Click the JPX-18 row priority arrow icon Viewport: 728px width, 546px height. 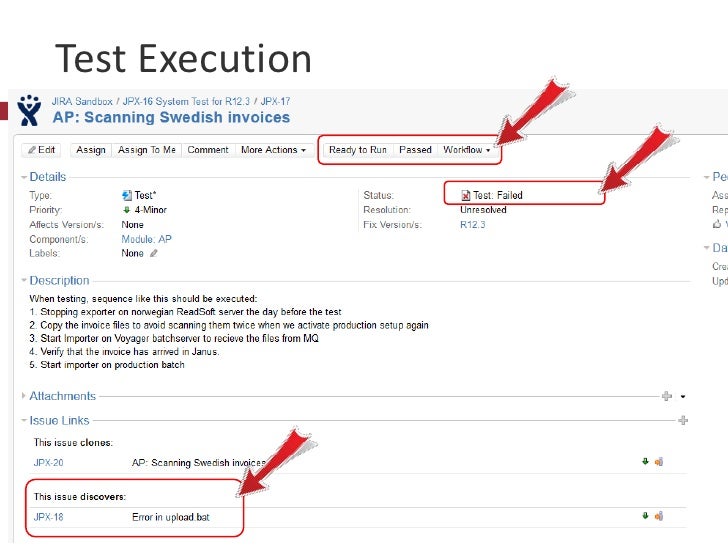coord(645,516)
